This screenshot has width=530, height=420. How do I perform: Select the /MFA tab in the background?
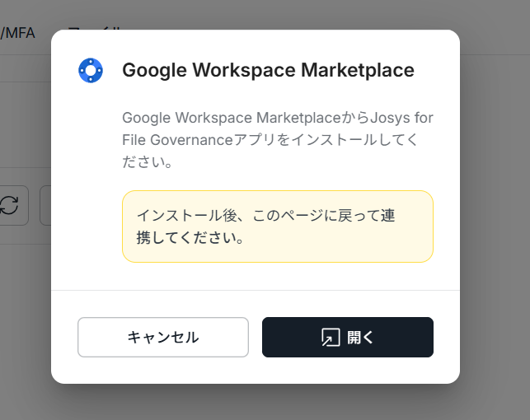17,33
